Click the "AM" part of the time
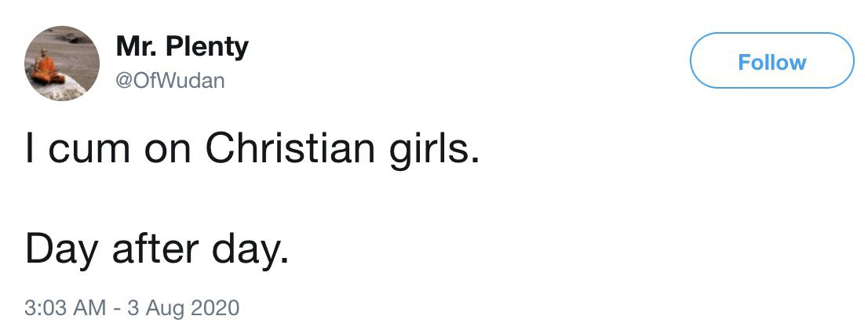This screenshot has width=868, height=334. tap(89, 307)
